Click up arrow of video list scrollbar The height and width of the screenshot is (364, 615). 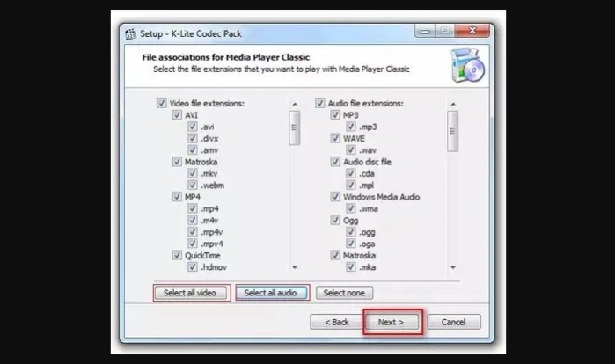(295, 105)
